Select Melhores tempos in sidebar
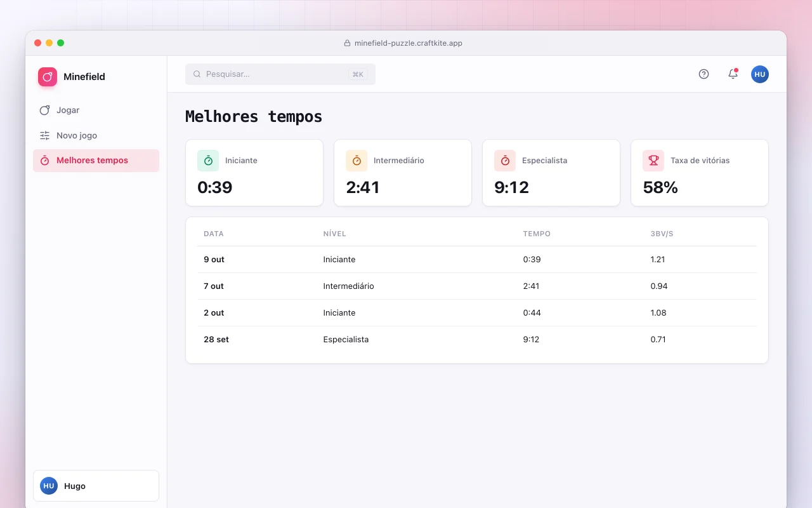The height and width of the screenshot is (508, 812). point(96,161)
